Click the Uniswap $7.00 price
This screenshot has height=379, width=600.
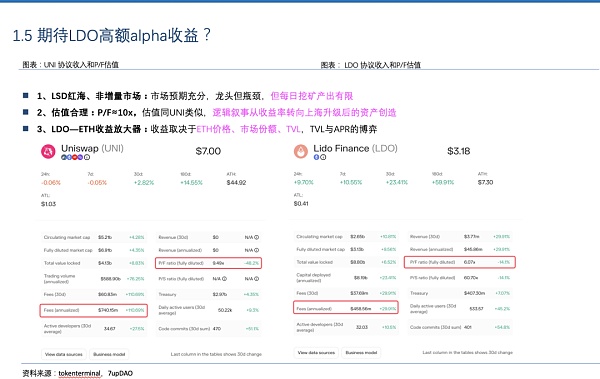coord(208,151)
